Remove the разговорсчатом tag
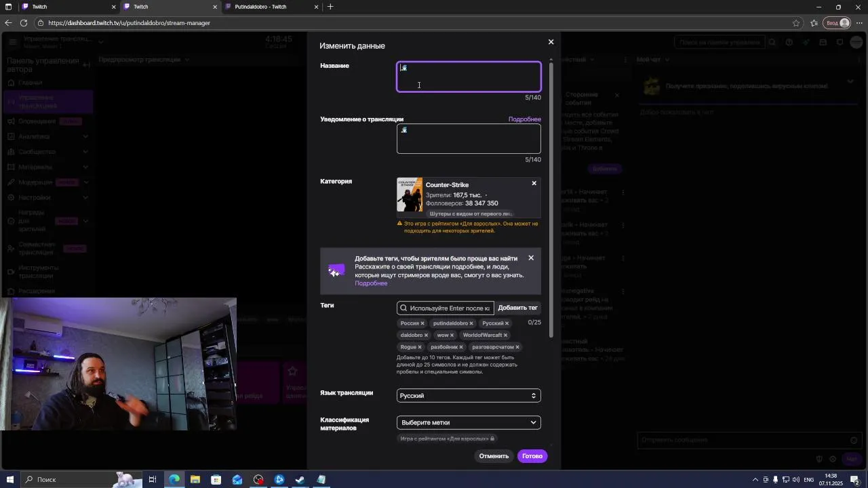Viewport: 868px width, 488px height. click(x=517, y=347)
